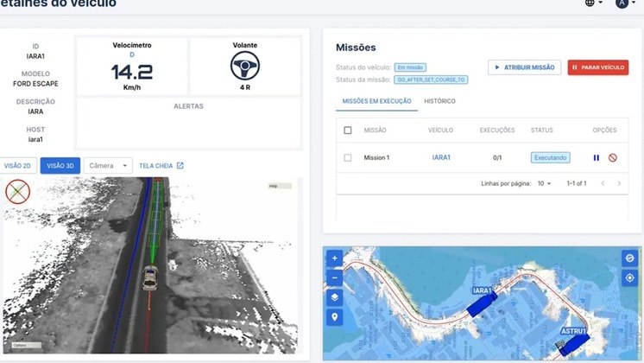Click the red Parar Veículo button

tap(597, 67)
